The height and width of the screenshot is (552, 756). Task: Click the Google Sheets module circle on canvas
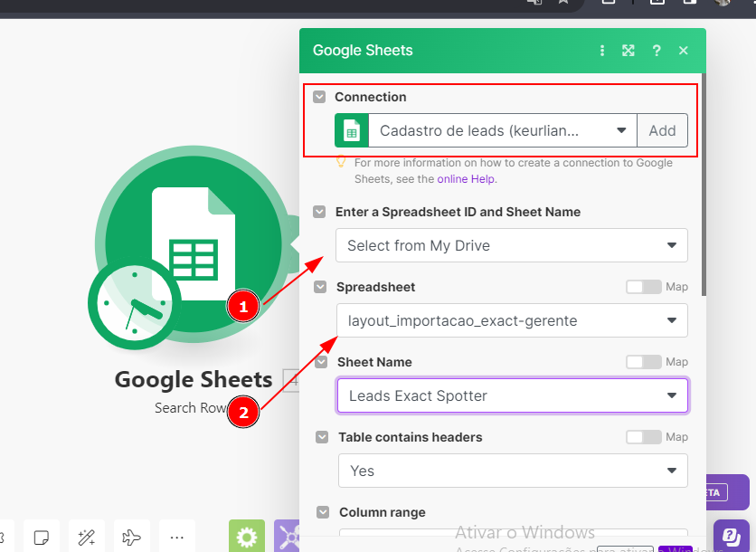pos(193,243)
